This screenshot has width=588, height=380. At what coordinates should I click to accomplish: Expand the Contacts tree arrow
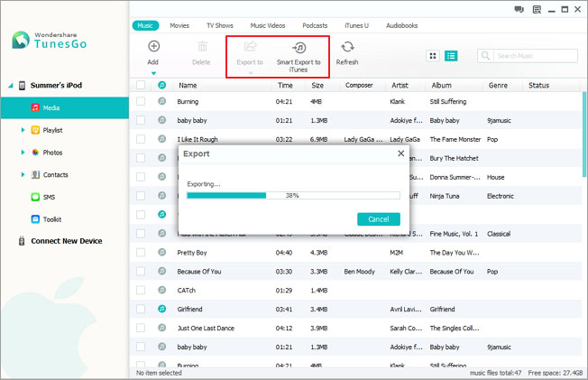pos(23,174)
